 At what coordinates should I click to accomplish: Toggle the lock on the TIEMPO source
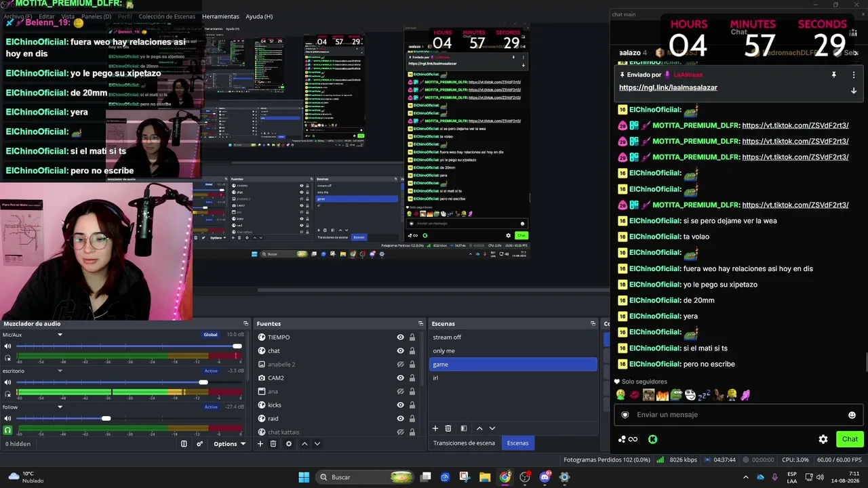pos(412,338)
